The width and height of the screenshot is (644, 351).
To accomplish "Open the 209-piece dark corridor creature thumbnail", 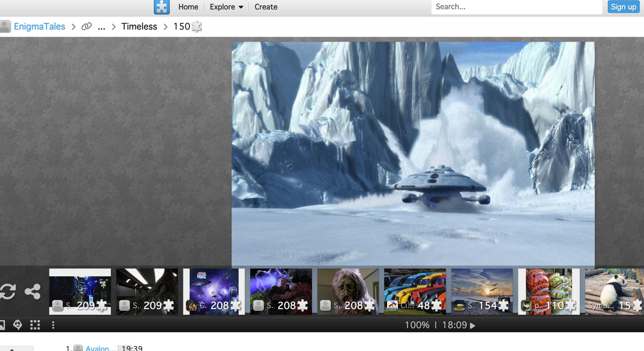I will (x=147, y=292).
